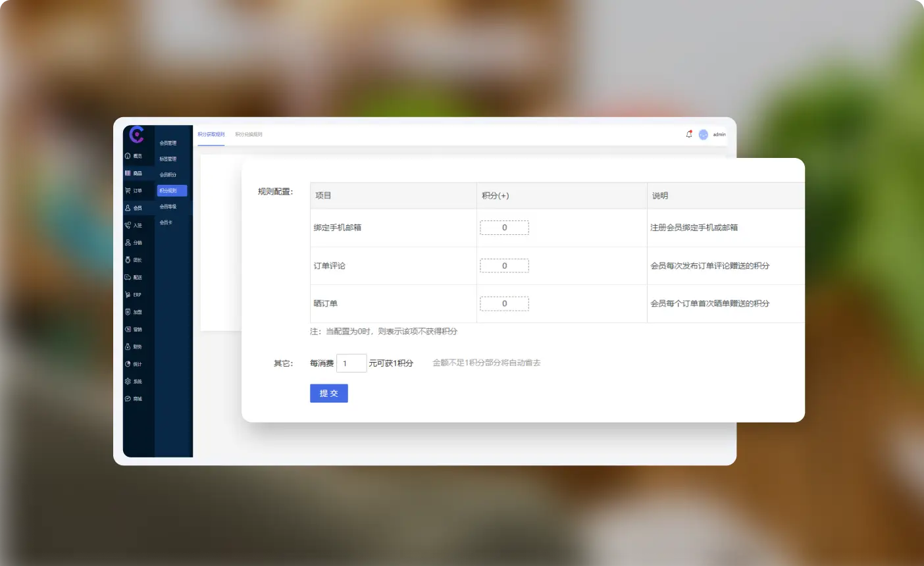Image resolution: width=924 pixels, height=566 pixels.
Task: Click the blue 提交 button
Action: coord(328,394)
